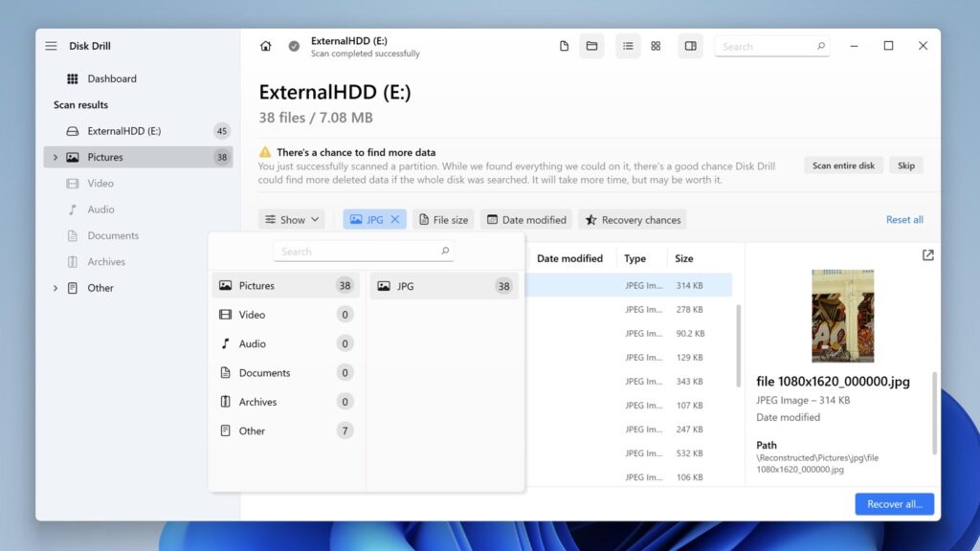Open the Show dropdown
Image resolution: width=980 pixels, height=551 pixels.
click(x=291, y=219)
